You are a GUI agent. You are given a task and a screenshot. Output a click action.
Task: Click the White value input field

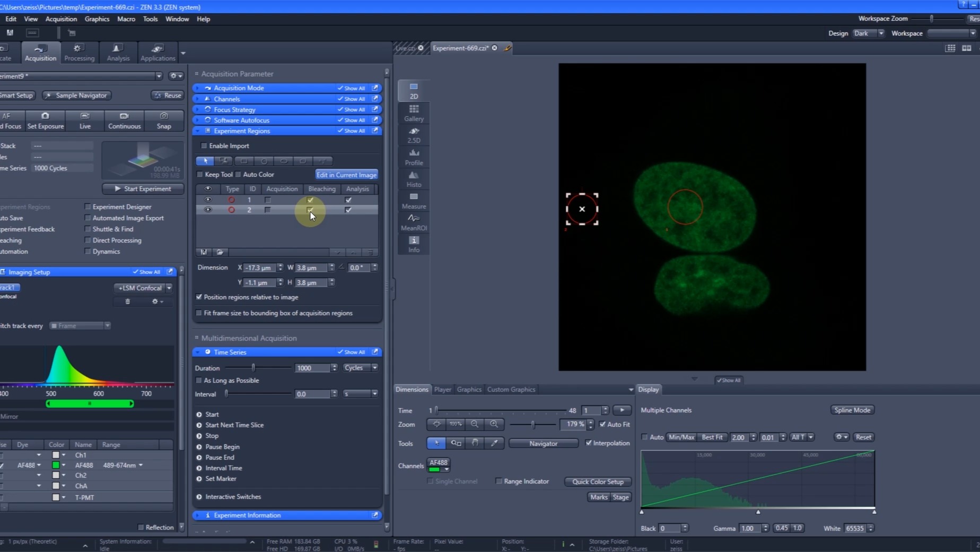point(854,528)
